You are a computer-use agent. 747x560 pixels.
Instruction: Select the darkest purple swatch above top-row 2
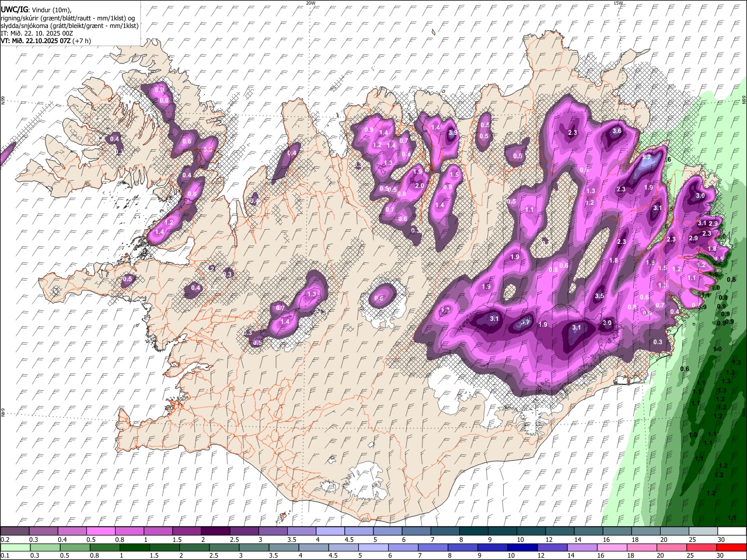point(215,531)
